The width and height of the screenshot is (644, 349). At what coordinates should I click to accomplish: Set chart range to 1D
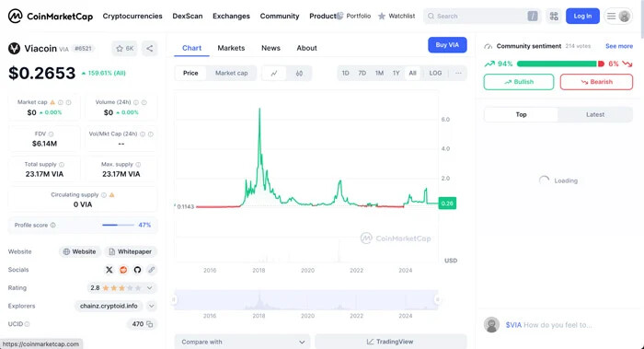(x=345, y=73)
